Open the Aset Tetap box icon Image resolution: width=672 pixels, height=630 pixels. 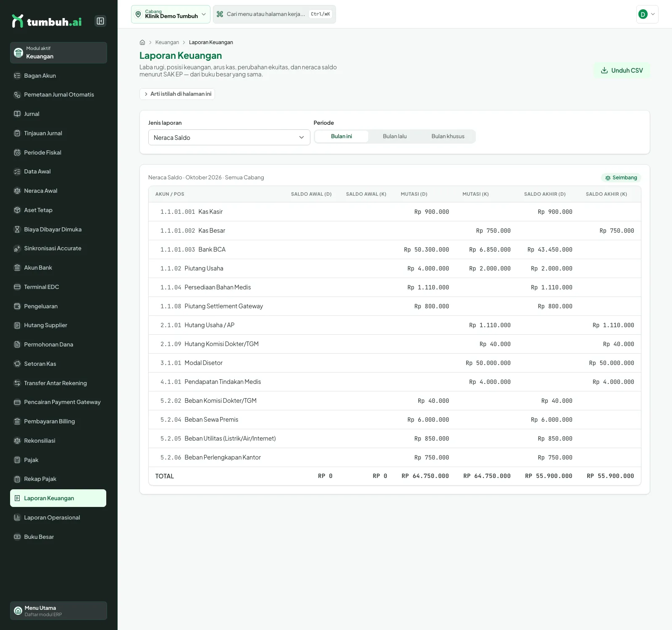point(17,210)
